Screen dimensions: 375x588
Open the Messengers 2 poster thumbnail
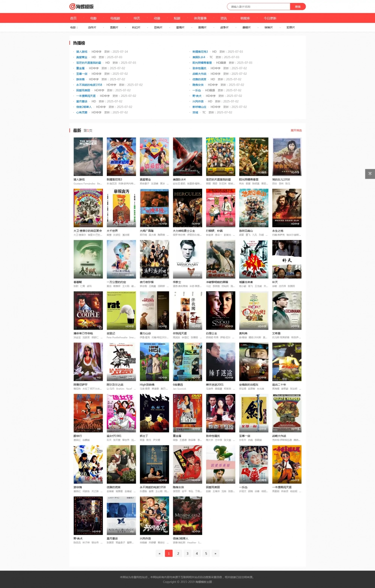coord(187,516)
